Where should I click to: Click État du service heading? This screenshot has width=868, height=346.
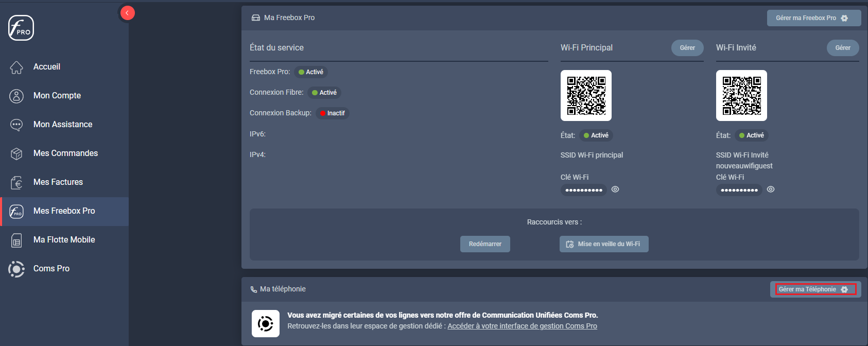[x=276, y=48]
